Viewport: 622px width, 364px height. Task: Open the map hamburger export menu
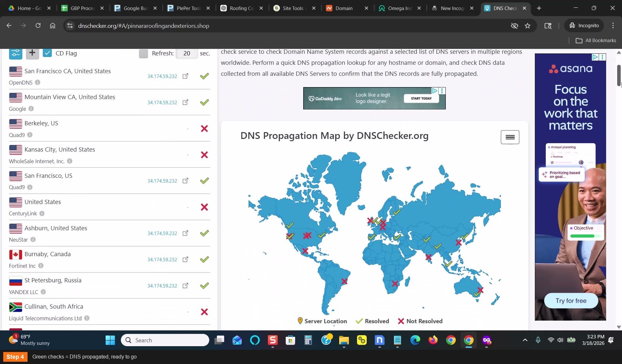coord(510,137)
